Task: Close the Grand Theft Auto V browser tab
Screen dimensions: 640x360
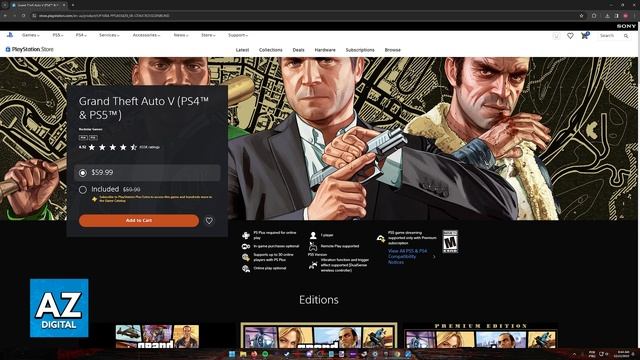Action: tap(64, 5)
